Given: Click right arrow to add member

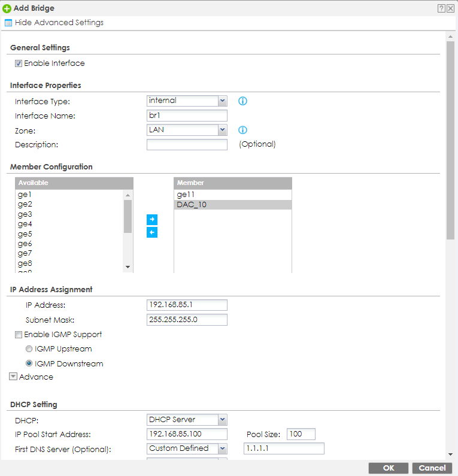Looking at the screenshot, I should pos(152,220).
